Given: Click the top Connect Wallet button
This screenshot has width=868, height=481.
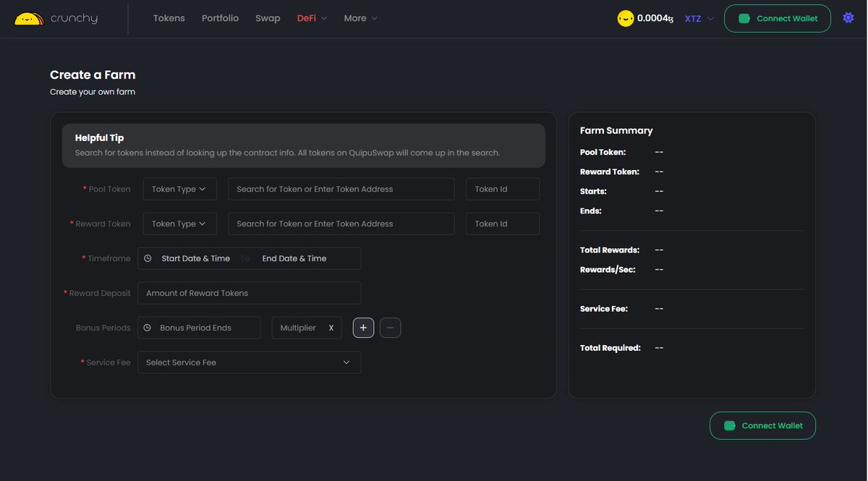Looking at the screenshot, I should tap(777, 17).
